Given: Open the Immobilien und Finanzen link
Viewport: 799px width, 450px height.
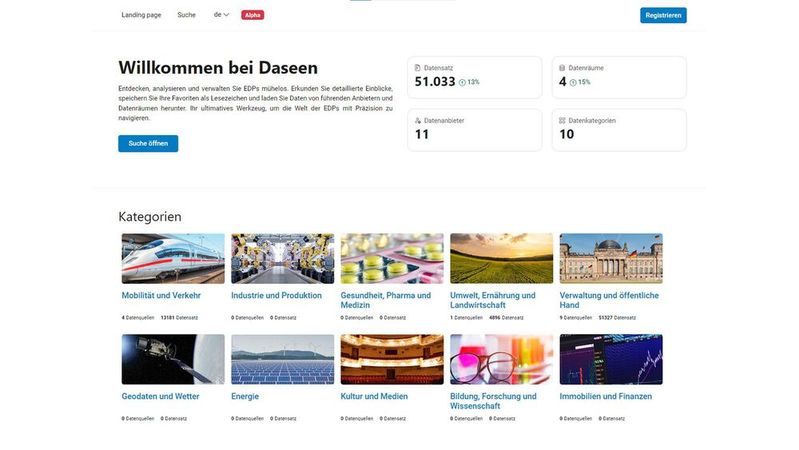Looking at the screenshot, I should [605, 396].
